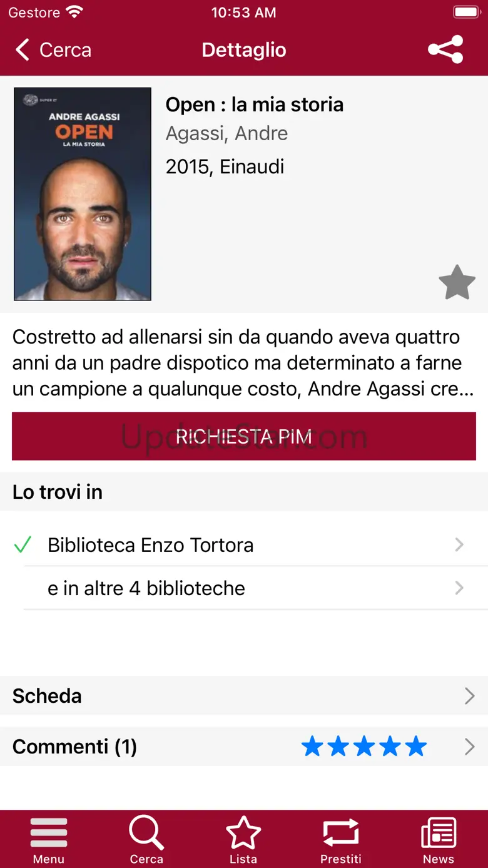This screenshot has width=488, height=868.
Task: Open the Open book cover thumbnail
Action: coord(83,194)
